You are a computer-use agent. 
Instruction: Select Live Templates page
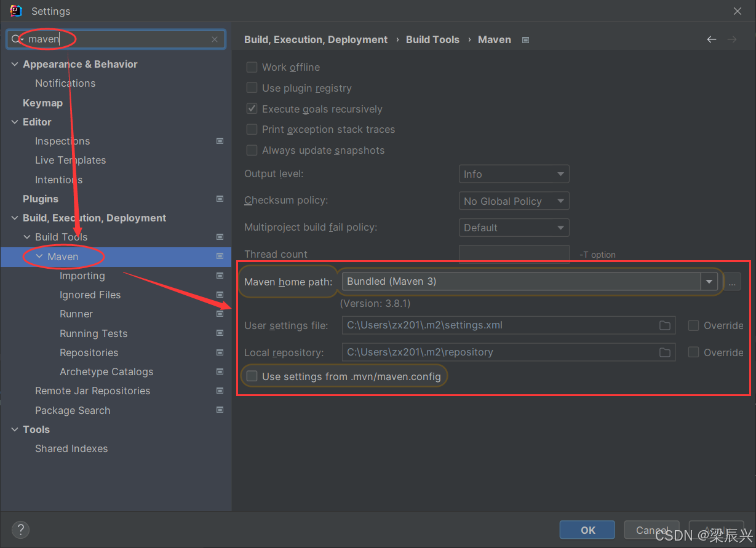[x=70, y=160]
